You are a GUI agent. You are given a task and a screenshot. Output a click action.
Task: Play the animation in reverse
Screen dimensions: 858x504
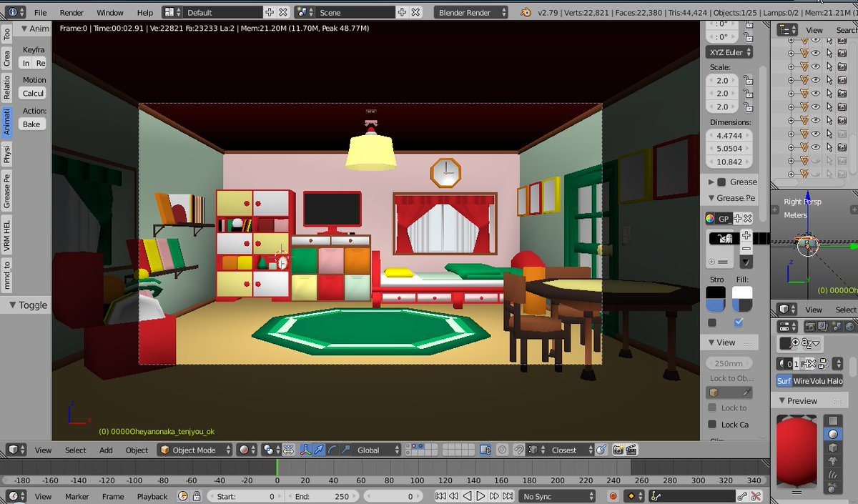click(468, 496)
